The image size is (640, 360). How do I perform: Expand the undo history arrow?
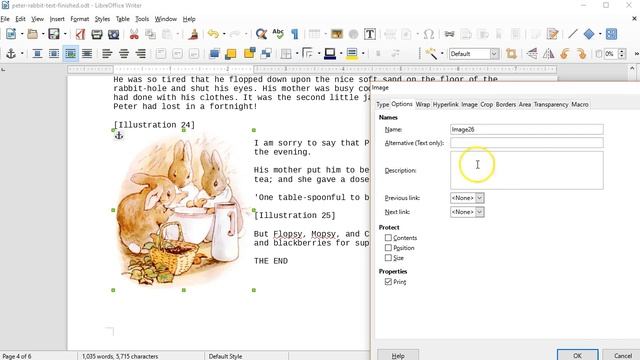point(224,34)
